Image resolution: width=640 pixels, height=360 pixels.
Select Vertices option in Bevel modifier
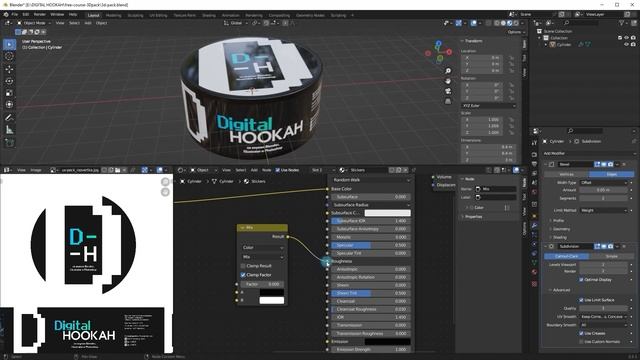coord(566,174)
